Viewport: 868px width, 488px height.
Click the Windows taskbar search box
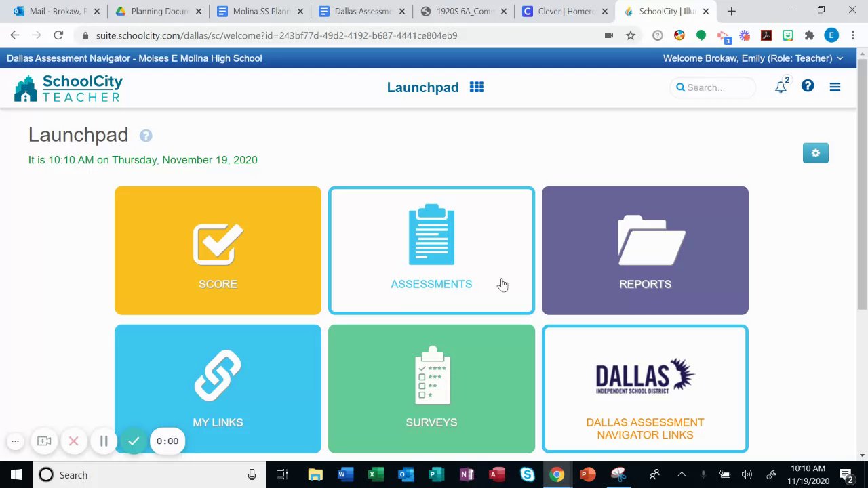149,475
